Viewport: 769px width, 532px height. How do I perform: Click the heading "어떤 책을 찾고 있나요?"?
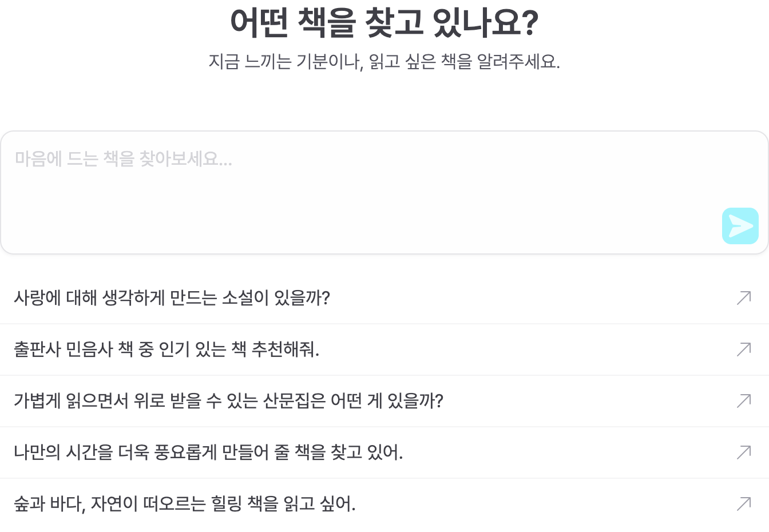tap(384, 23)
